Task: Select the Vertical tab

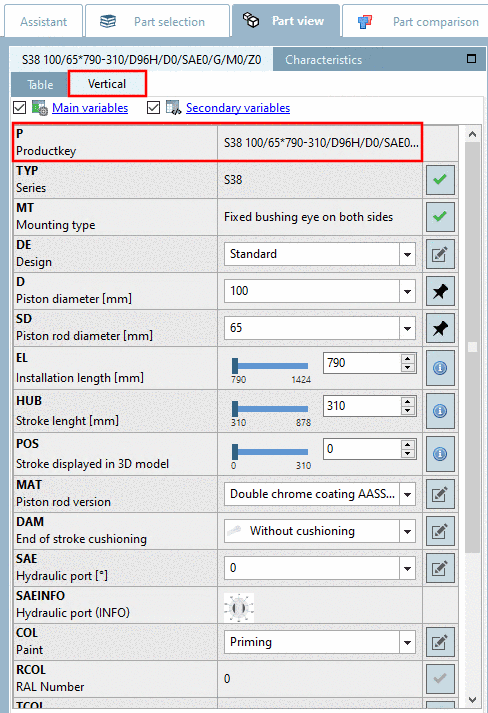Action: (x=107, y=84)
